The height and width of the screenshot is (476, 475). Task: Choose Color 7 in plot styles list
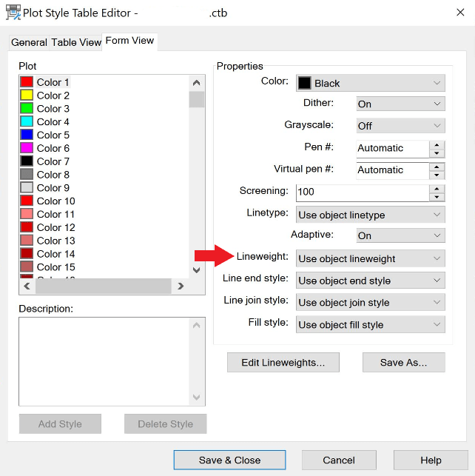point(53,161)
